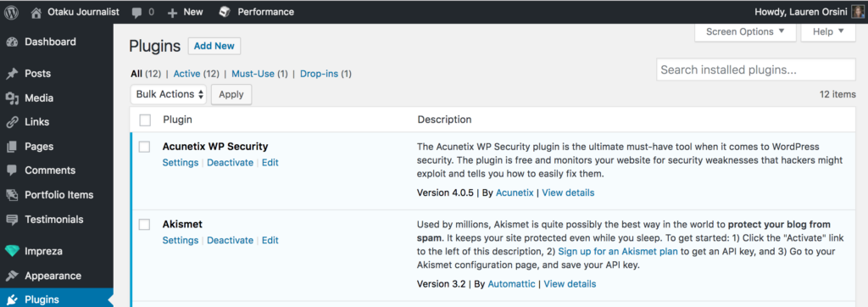Deactivate the Akismet plugin
Screen dimensions: 868x307
[x=231, y=240]
